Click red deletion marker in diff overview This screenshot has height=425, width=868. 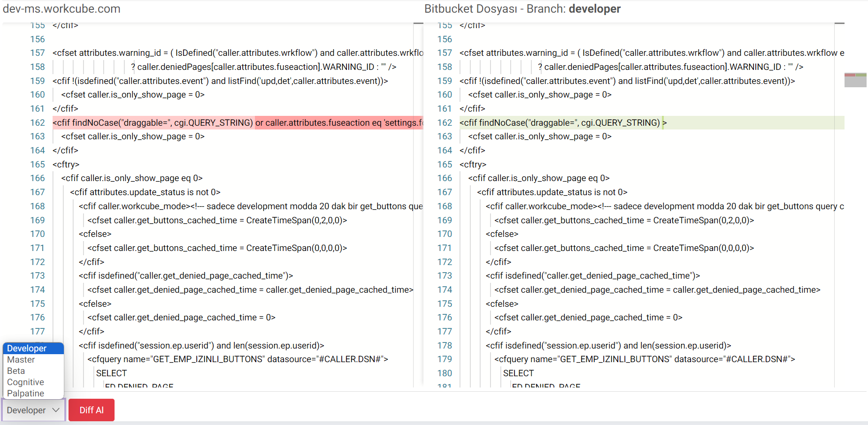click(849, 75)
